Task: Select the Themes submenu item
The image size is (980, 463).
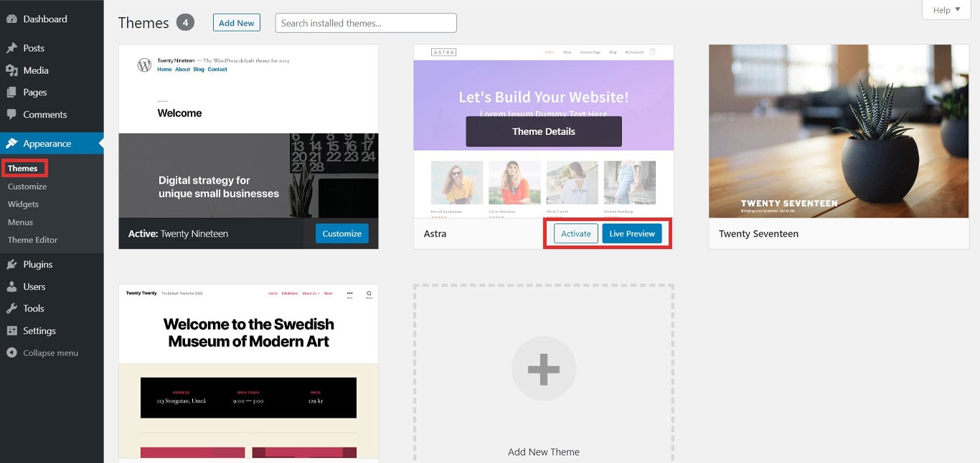Action: pos(23,169)
